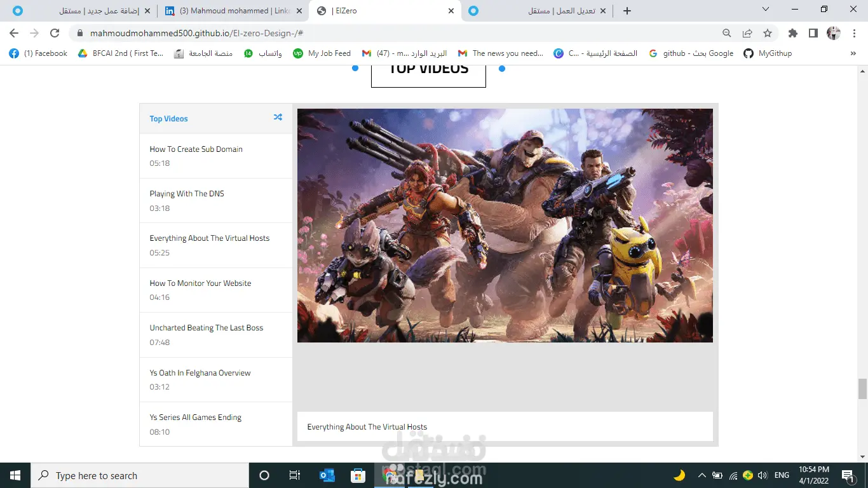Image resolution: width=868 pixels, height=488 pixels.
Task: View site information via the lock icon
Action: pos(80,33)
